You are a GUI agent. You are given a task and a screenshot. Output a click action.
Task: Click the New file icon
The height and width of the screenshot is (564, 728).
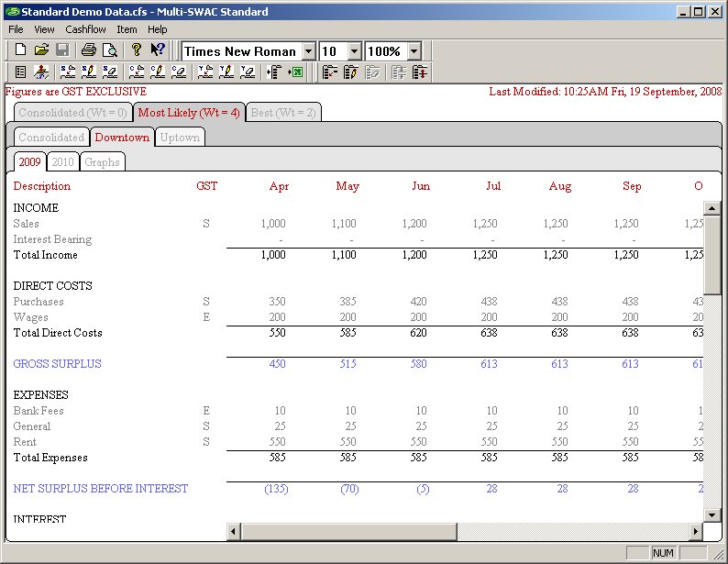pos(20,50)
